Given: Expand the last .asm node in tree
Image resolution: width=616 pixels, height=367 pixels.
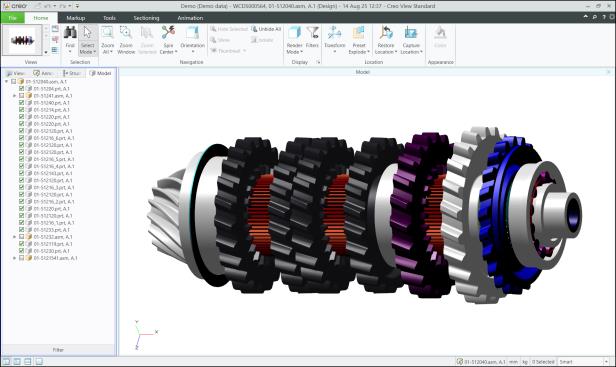Looking at the screenshot, I should click(x=15, y=258).
